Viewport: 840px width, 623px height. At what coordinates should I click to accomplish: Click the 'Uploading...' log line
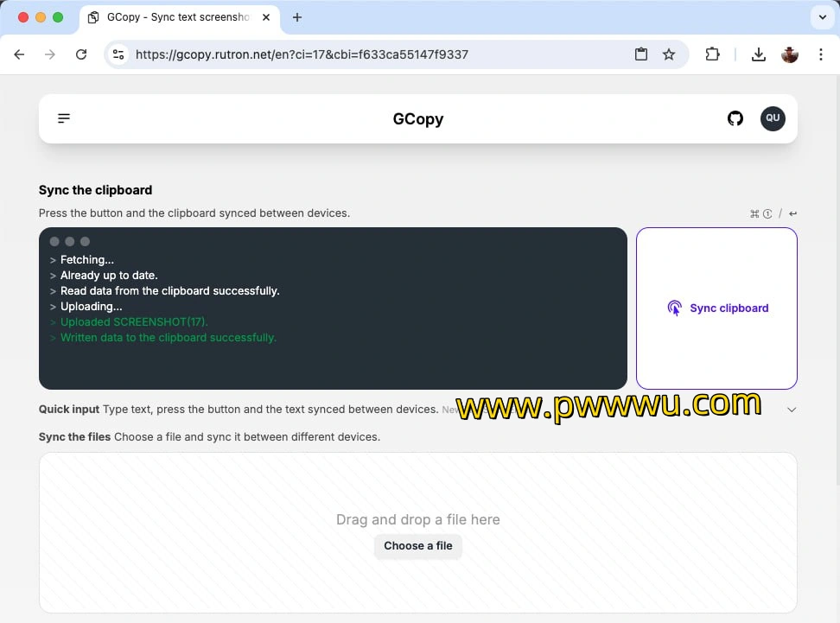click(x=91, y=307)
